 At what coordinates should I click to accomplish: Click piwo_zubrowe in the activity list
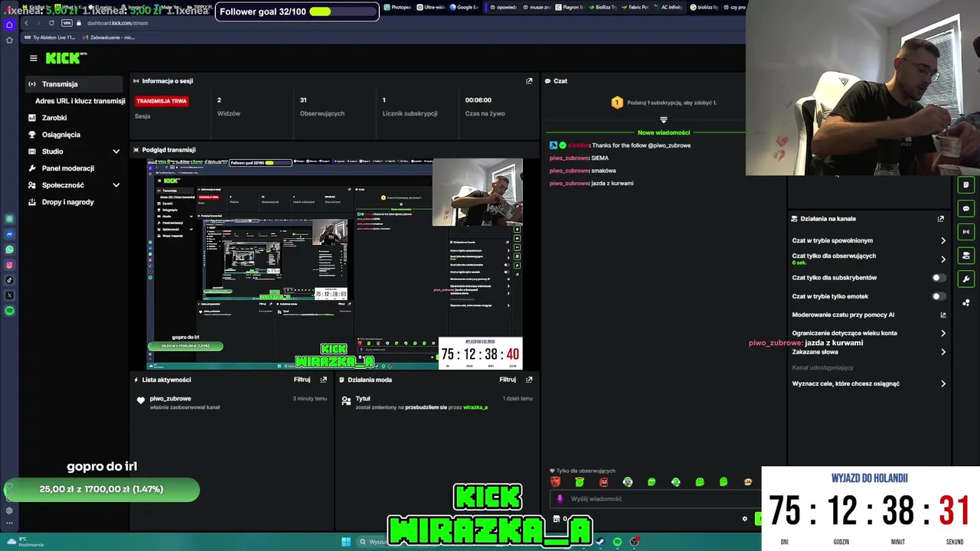pyautogui.click(x=170, y=399)
